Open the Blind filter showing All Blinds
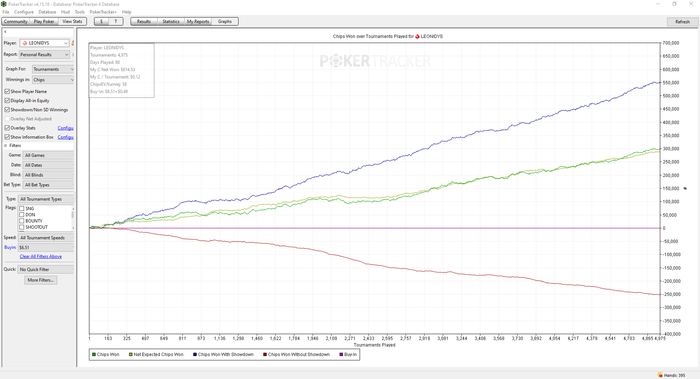 pos(48,175)
